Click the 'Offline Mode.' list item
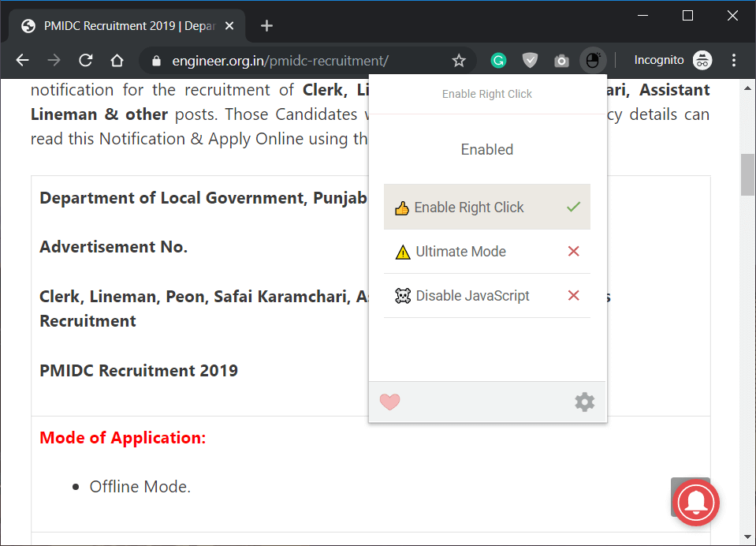756x546 pixels. [x=140, y=487]
